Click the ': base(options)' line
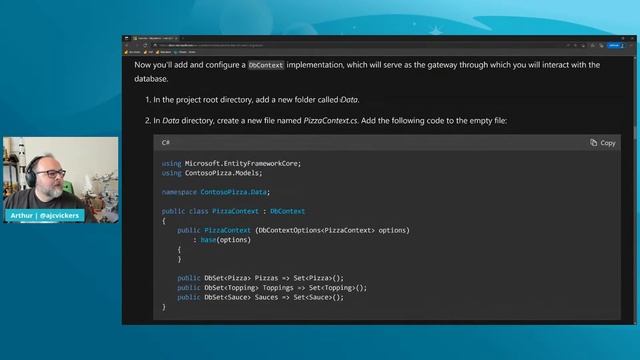This screenshot has height=360, width=640. pyautogui.click(x=222, y=240)
